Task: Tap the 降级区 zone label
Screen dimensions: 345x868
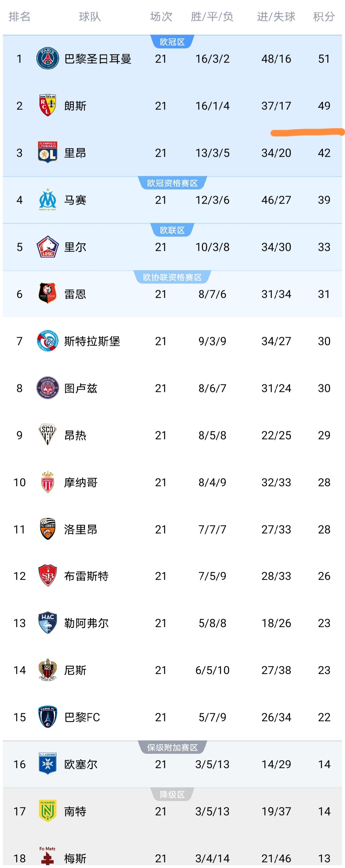Action: (x=172, y=795)
